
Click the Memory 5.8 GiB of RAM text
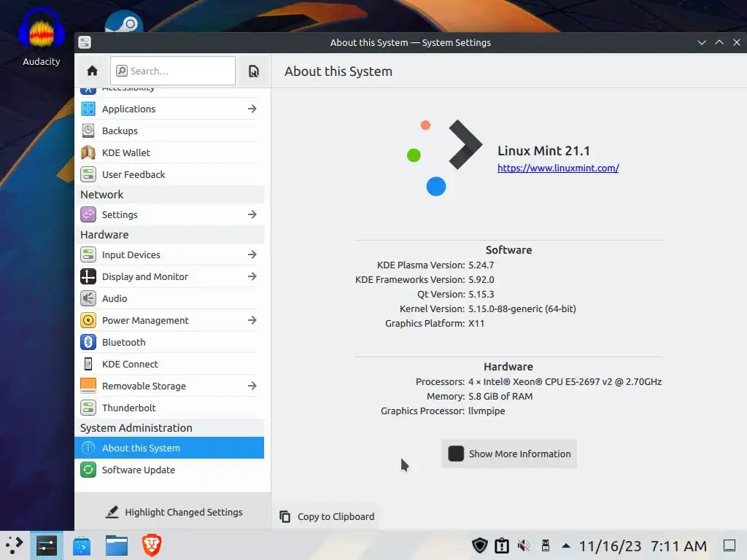pos(500,396)
